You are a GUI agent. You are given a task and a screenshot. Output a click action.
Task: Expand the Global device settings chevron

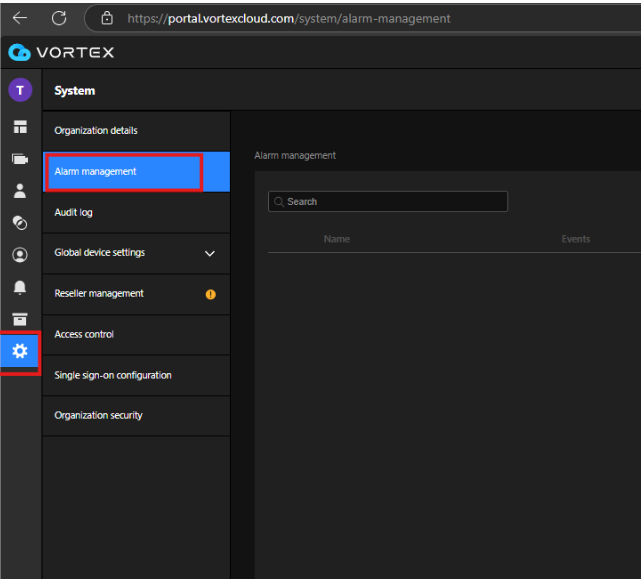pos(210,254)
